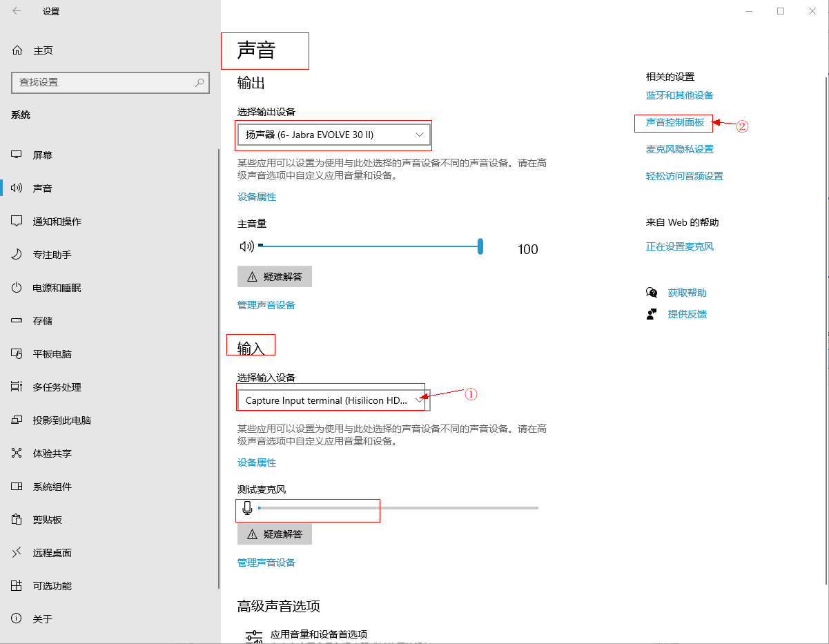Viewport: 829px width, 644px height.
Task: Click the 查找设置 search input field
Action: tap(104, 82)
